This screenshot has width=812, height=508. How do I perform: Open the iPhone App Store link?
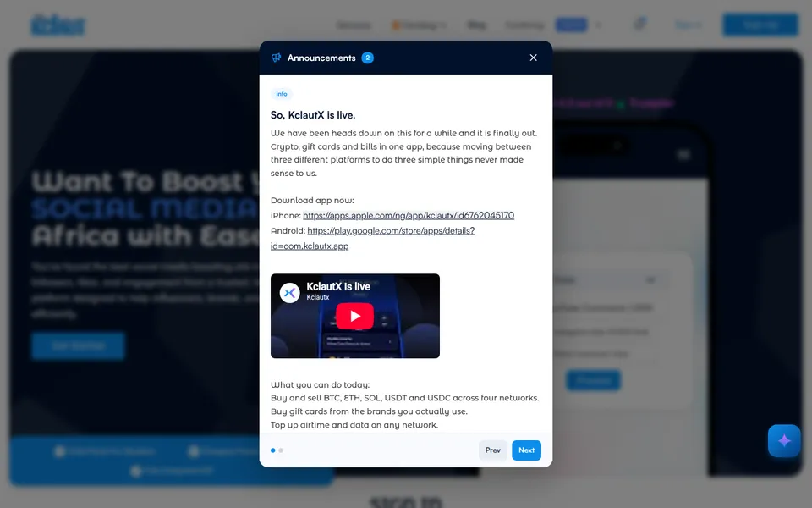409,215
